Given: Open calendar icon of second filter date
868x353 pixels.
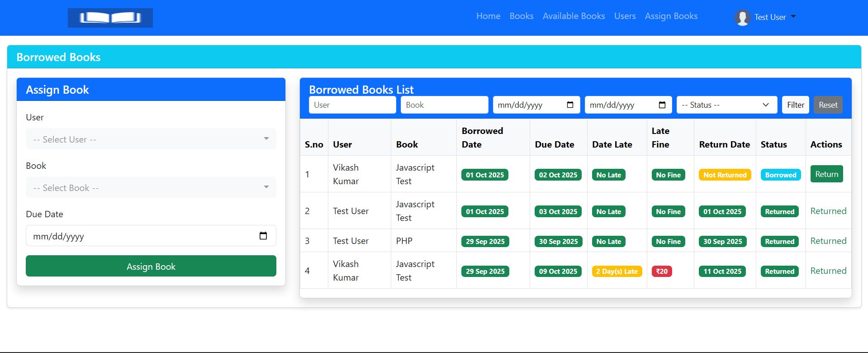Looking at the screenshot, I should 662,105.
